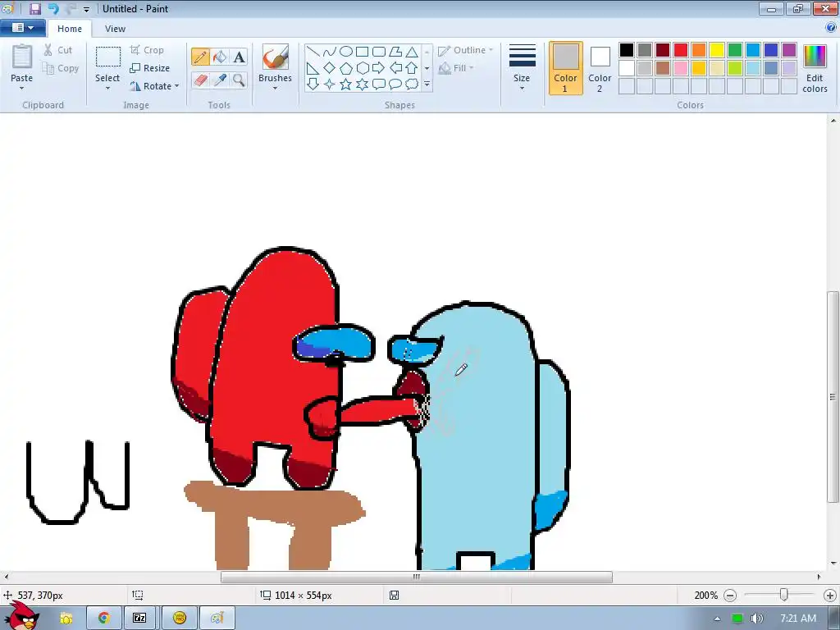Choose the Diamond shape
This screenshot has width=840, height=630.
330,68
